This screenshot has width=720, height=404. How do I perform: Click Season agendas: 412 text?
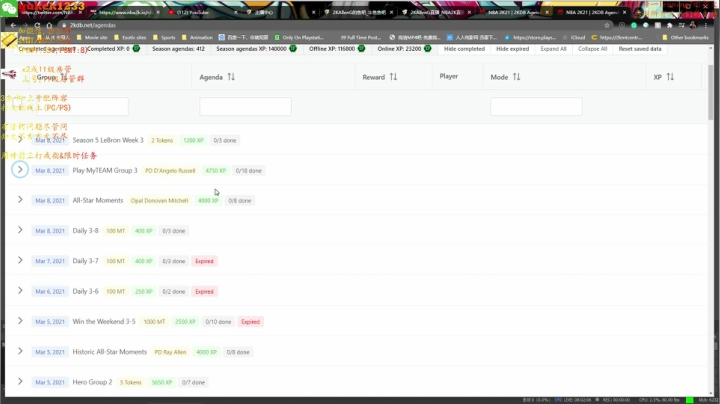pyautogui.click(x=178, y=49)
